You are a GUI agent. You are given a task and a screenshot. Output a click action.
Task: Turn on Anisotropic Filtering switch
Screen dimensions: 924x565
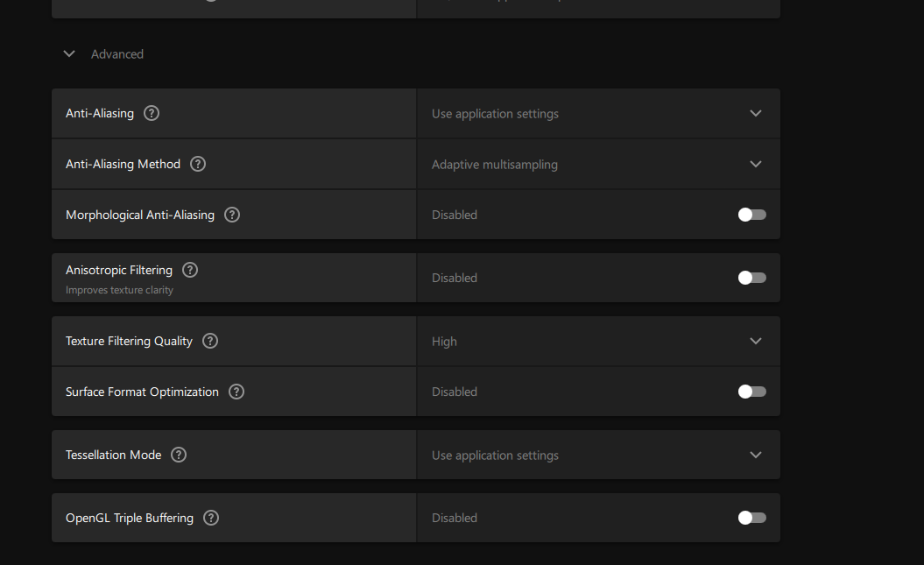click(x=751, y=278)
